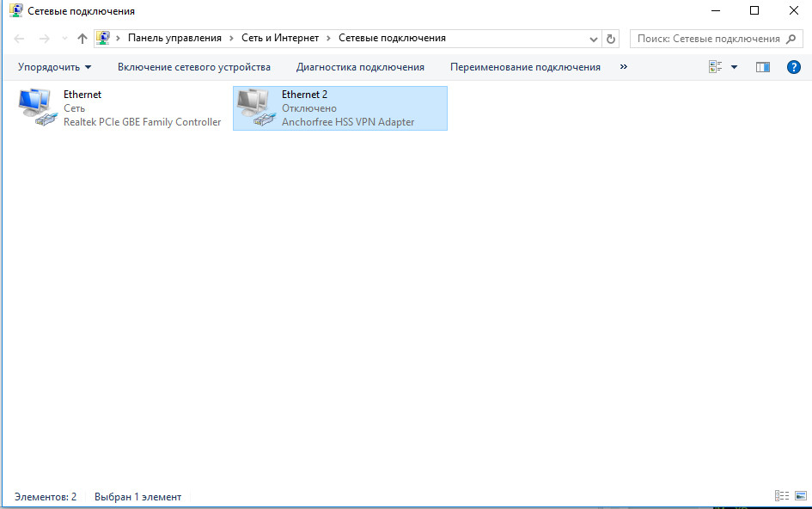Click Realtek PCIe GBE Family Controller text

click(142, 122)
